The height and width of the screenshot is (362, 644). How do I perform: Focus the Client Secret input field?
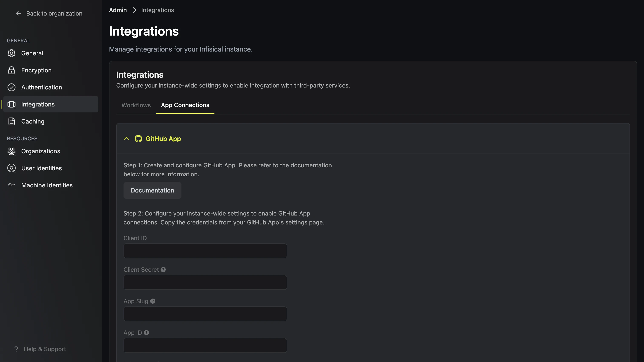point(205,282)
